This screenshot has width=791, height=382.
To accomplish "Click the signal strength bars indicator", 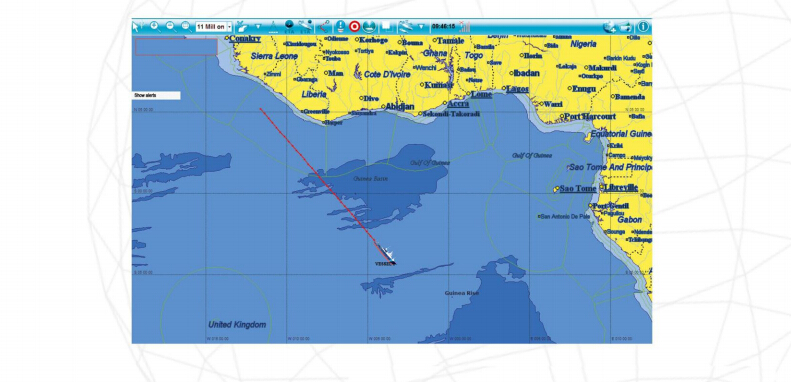I will pyautogui.click(x=465, y=27).
